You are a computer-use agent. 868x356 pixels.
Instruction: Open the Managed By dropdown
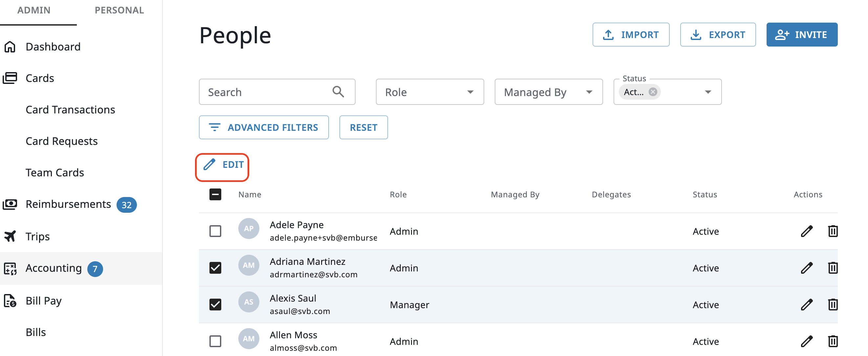[x=548, y=92]
